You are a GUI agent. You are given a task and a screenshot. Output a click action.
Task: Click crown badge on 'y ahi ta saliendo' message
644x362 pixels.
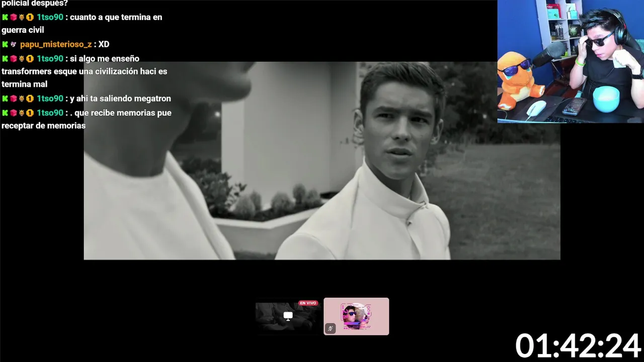[x=22, y=99]
